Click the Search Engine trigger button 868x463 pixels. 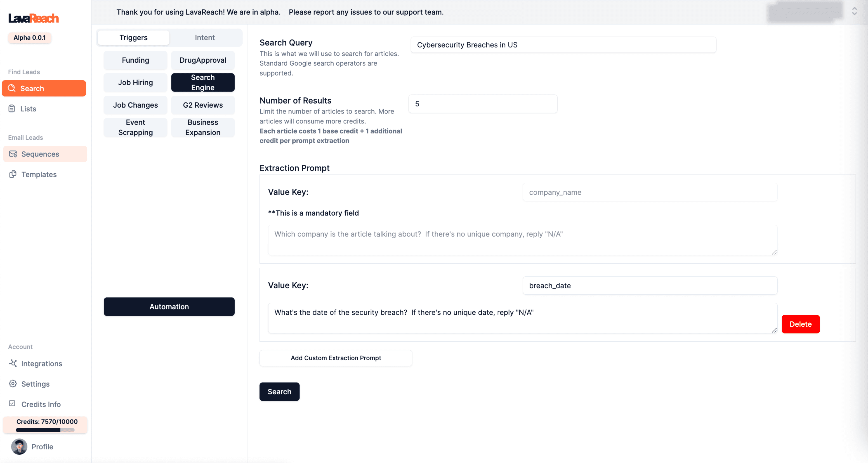[203, 82]
